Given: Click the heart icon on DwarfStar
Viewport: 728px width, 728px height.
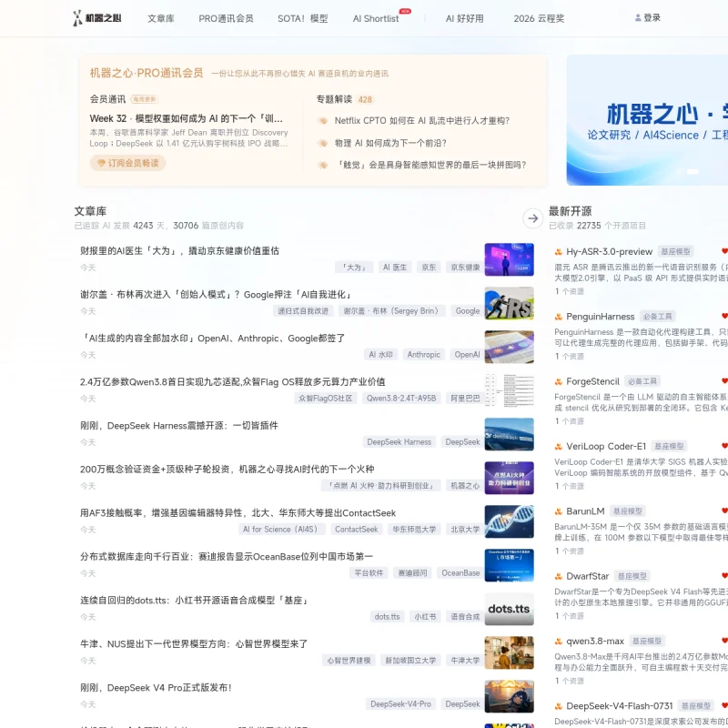Looking at the screenshot, I should coord(724,576).
